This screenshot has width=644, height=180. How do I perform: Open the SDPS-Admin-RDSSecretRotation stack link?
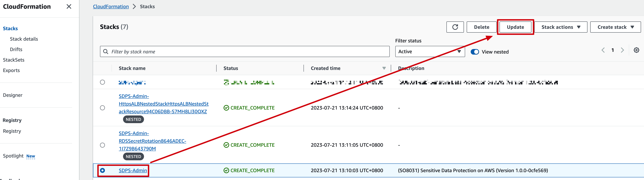click(153, 141)
